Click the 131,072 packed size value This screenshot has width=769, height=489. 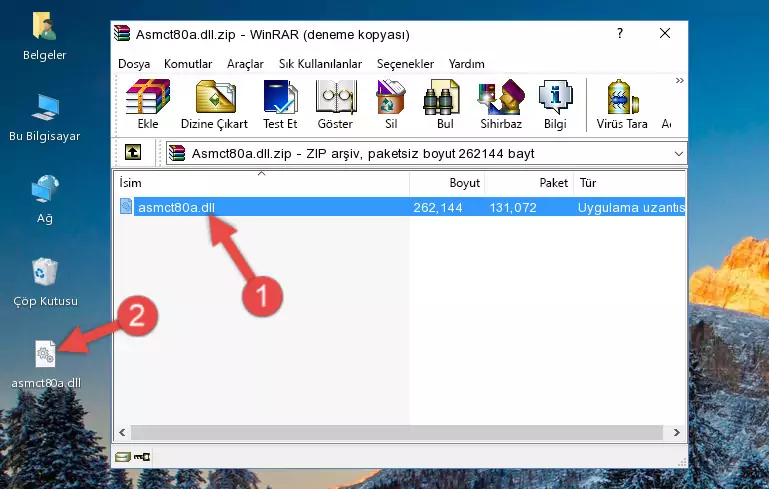point(513,207)
